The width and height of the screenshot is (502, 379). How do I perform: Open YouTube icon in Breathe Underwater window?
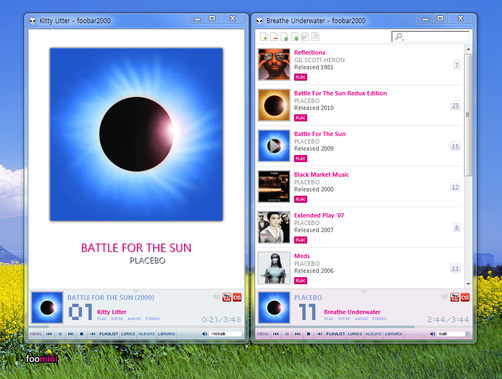pos(455,297)
